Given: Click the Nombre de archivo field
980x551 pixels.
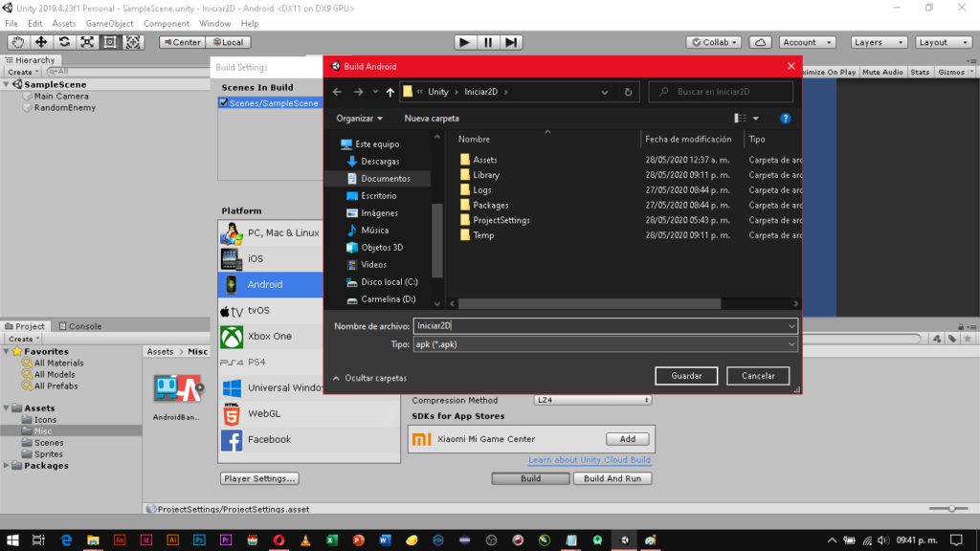Looking at the screenshot, I should point(605,325).
